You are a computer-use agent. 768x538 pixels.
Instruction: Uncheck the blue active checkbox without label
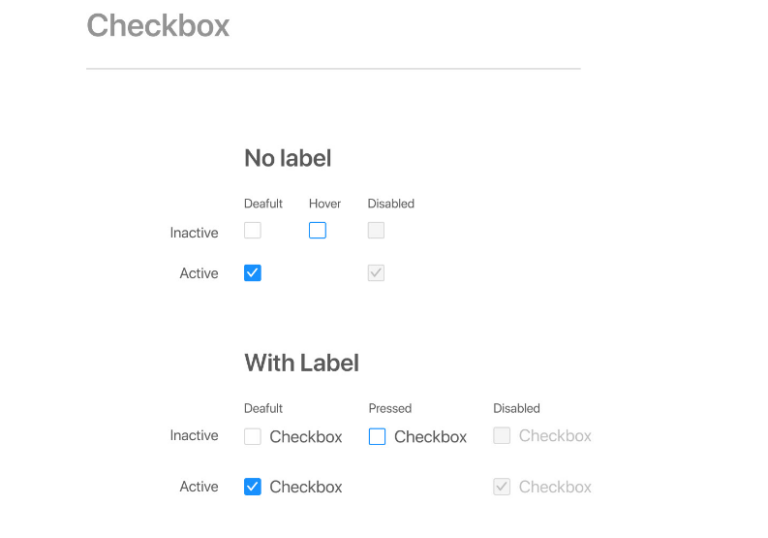click(253, 273)
